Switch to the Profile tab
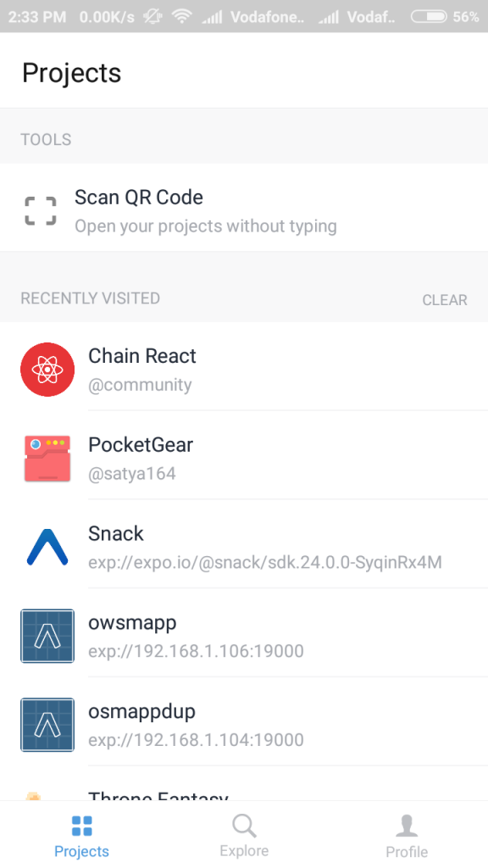Screen dimensions: 488x868 pyautogui.click(x=407, y=835)
